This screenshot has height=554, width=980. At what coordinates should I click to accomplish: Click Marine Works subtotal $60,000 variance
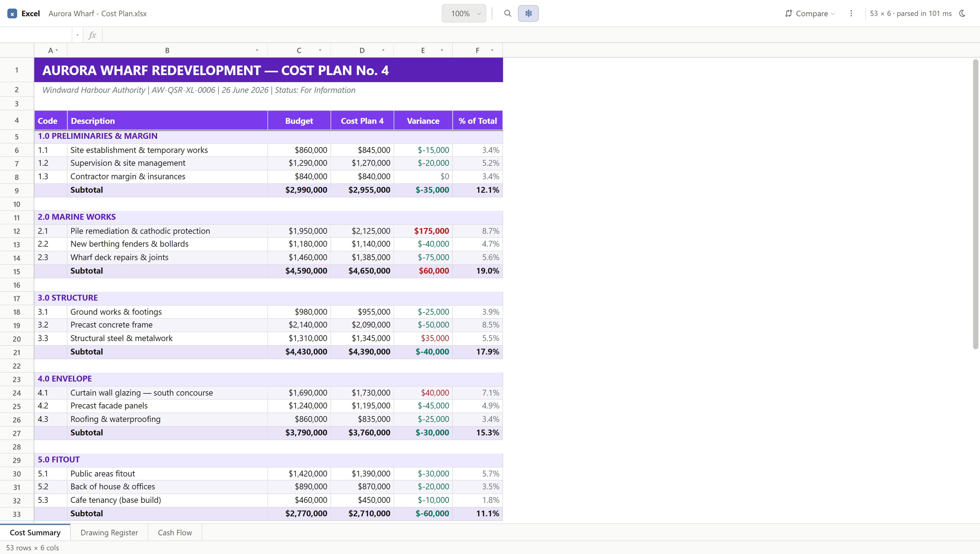point(423,271)
